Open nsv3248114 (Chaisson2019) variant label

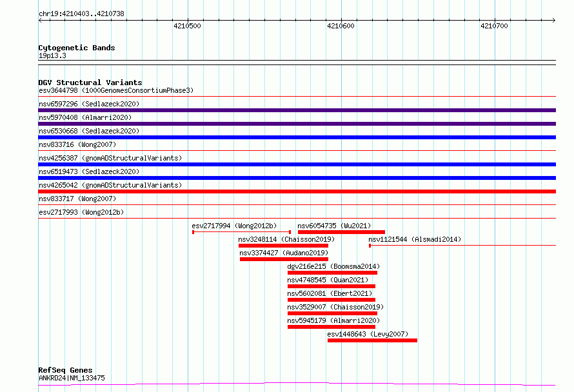[x=286, y=239]
